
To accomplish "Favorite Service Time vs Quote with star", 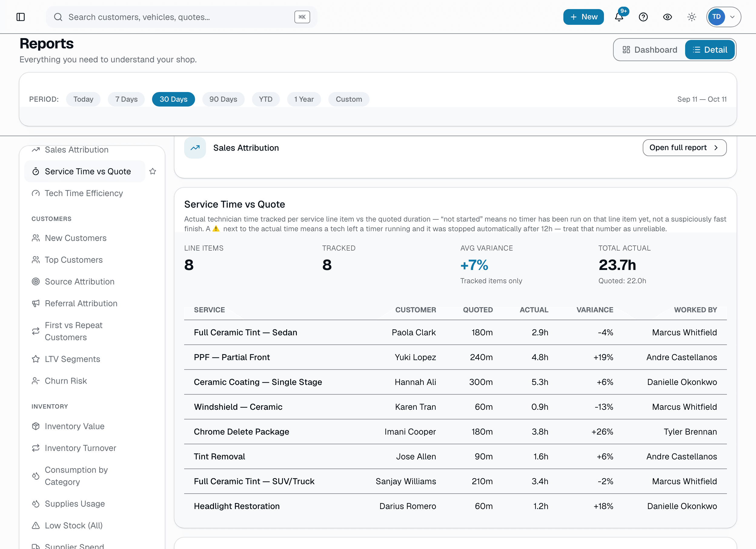I will (x=153, y=171).
